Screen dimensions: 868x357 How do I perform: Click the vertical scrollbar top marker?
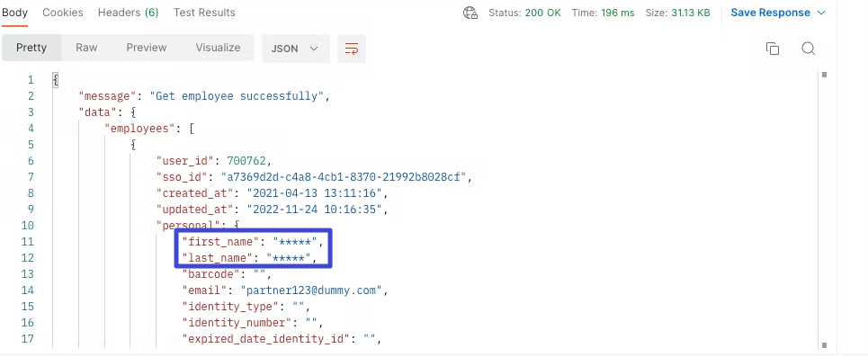coord(824,75)
